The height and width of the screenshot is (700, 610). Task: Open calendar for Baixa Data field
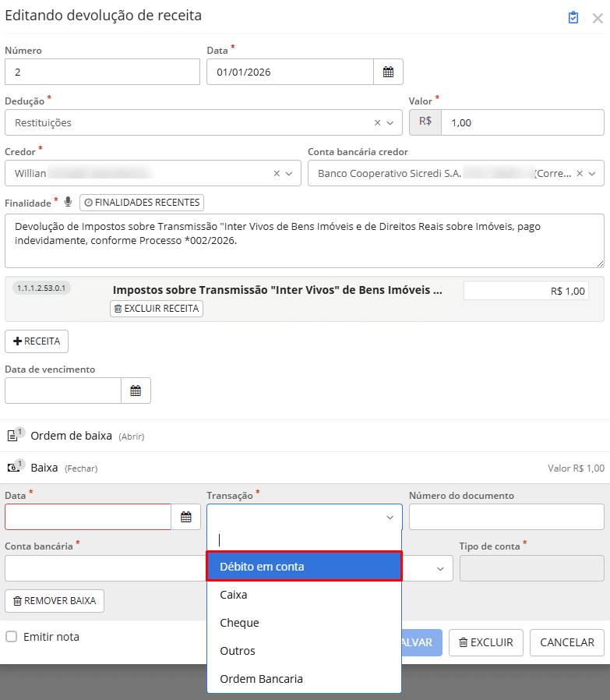186,517
